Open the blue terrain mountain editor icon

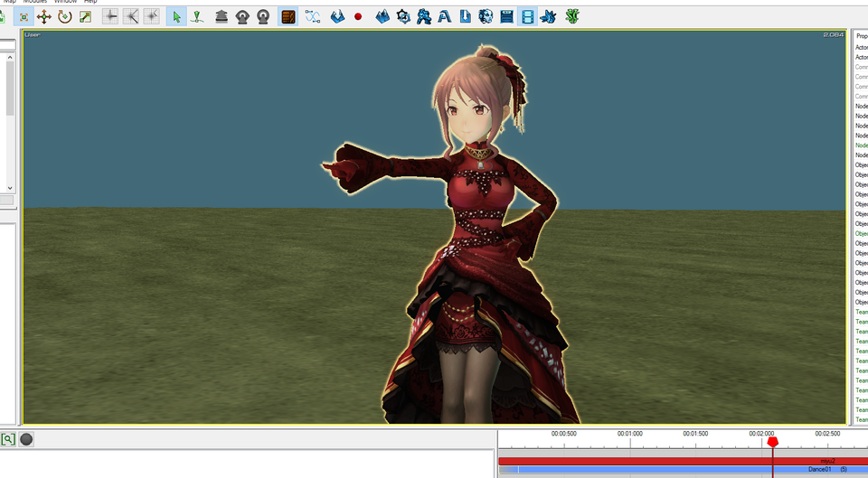[382, 16]
